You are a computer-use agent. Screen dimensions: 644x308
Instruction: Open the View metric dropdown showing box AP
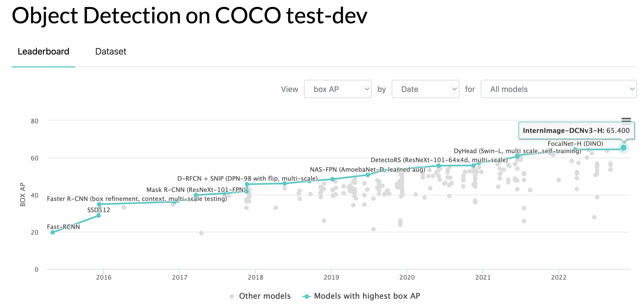pos(338,89)
